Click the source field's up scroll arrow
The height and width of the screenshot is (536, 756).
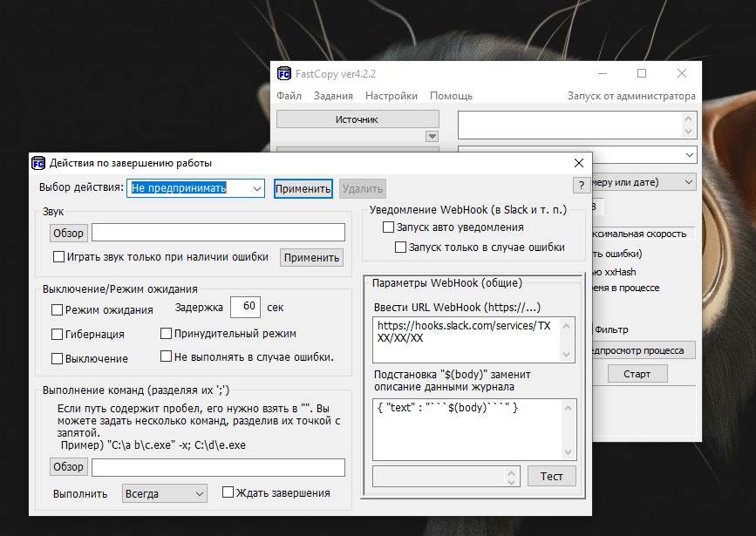689,119
